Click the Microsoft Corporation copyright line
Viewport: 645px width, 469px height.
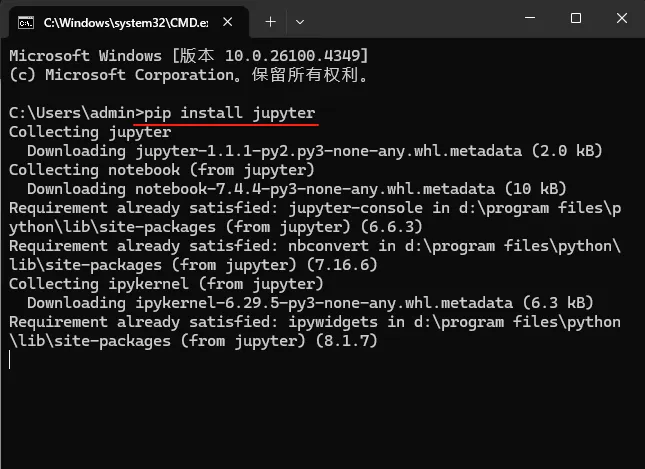pos(189,75)
